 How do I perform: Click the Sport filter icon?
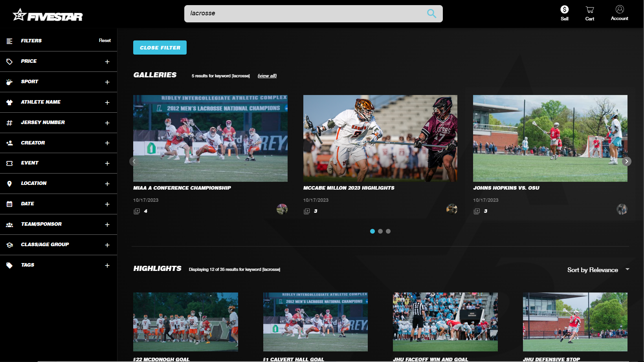coord(9,82)
